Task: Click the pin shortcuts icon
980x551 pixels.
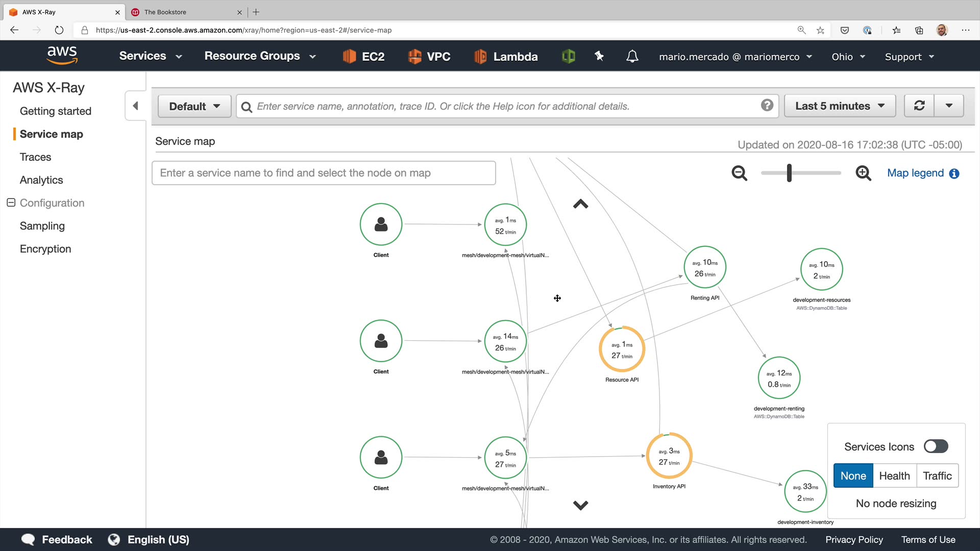Action: pyautogui.click(x=599, y=57)
